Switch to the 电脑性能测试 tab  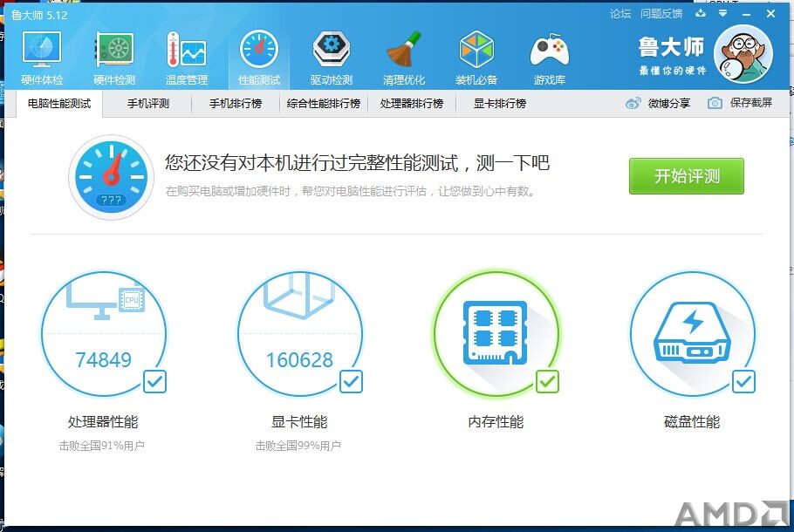pyautogui.click(x=59, y=104)
